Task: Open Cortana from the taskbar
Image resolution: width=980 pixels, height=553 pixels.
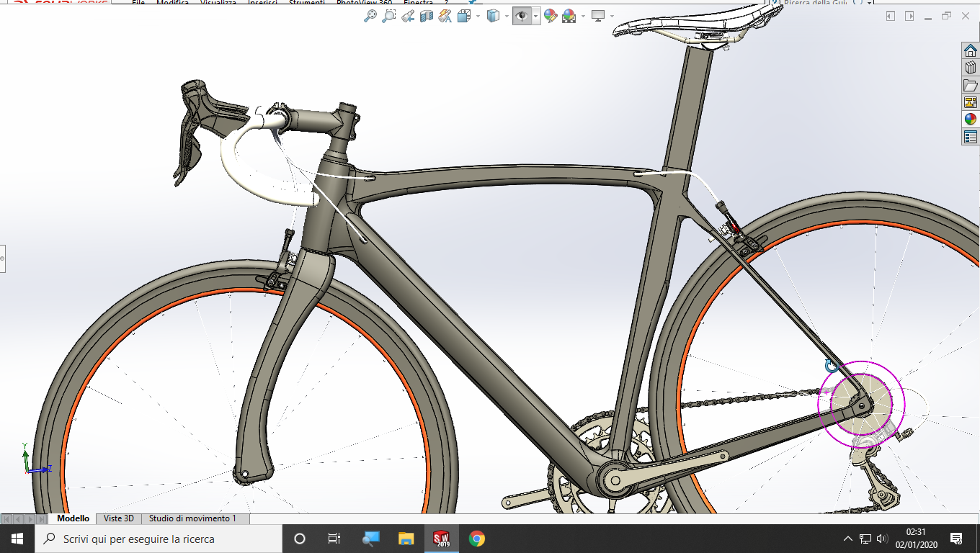Action: [x=300, y=539]
